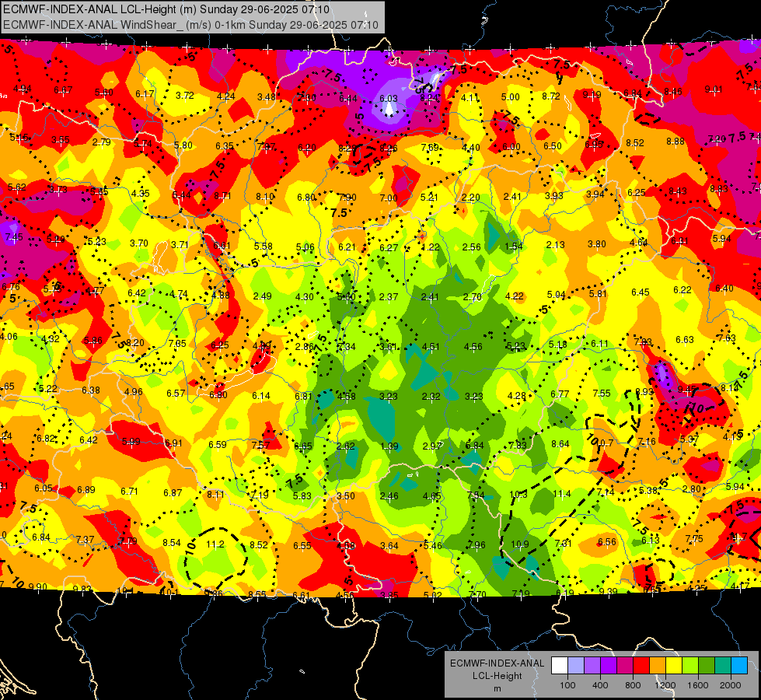Screen dimensions: 761x700
Task: Click the wind shear value "8.72"
Action: [551, 96]
